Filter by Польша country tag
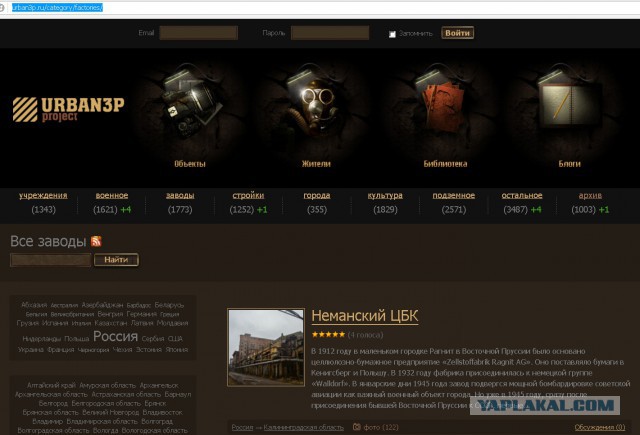Image resolution: width=640 pixels, height=435 pixels. [x=77, y=339]
